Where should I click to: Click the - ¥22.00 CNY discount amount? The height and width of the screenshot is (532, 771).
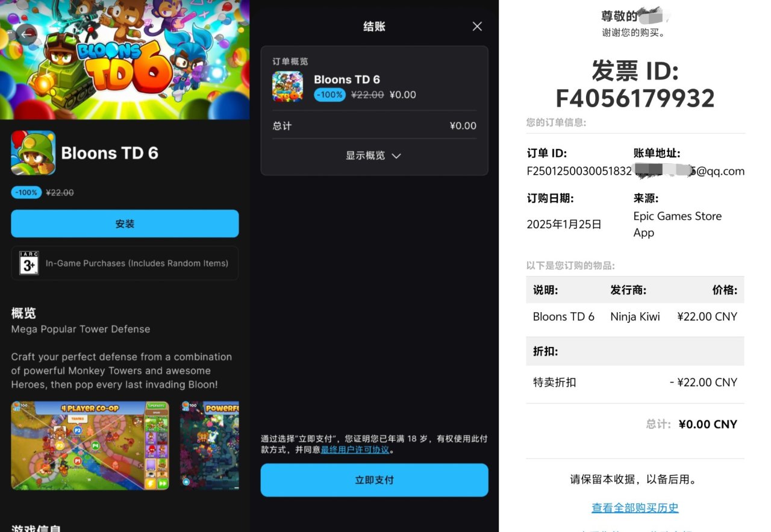coord(704,383)
